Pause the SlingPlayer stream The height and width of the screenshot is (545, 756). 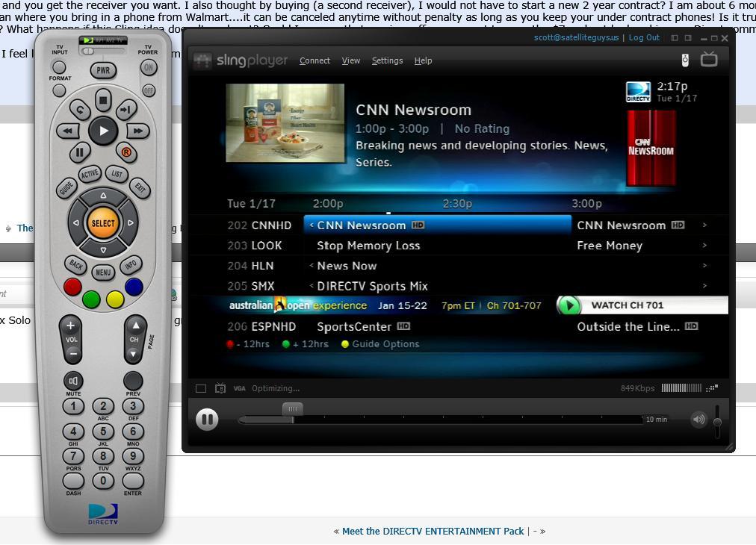coord(208,420)
